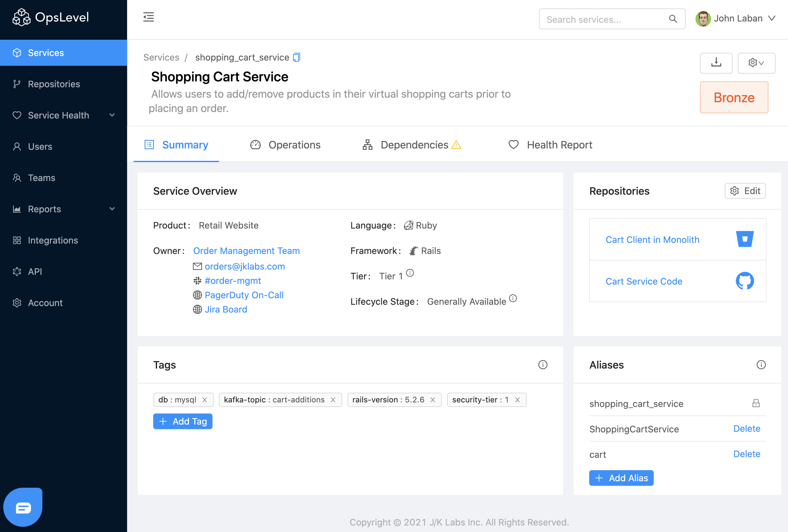The width and height of the screenshot is (788, 532).
Task: Open the gear settings dropdown
Action: pyautogui.click(x=756, y=63)
